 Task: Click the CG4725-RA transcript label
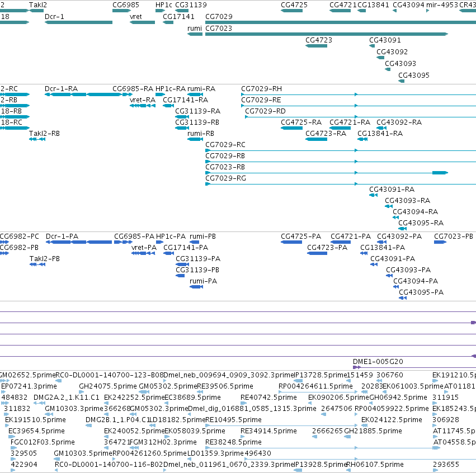click(x=301, y=122)
